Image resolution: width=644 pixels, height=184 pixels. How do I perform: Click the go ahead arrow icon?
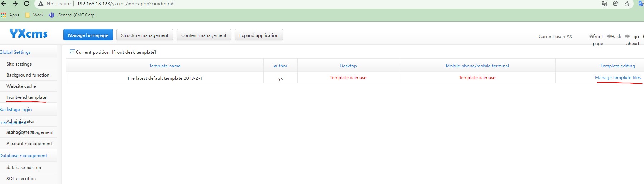coord(627,36)
